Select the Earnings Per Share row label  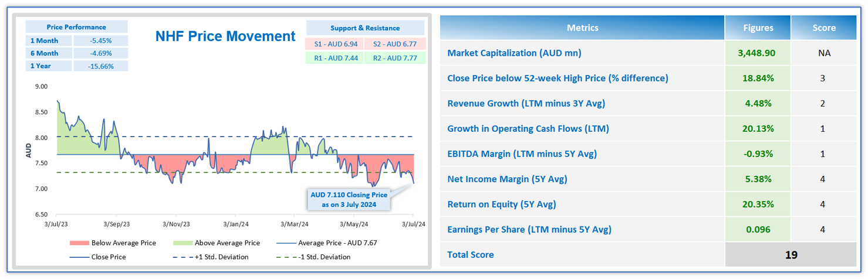[529, 229]
